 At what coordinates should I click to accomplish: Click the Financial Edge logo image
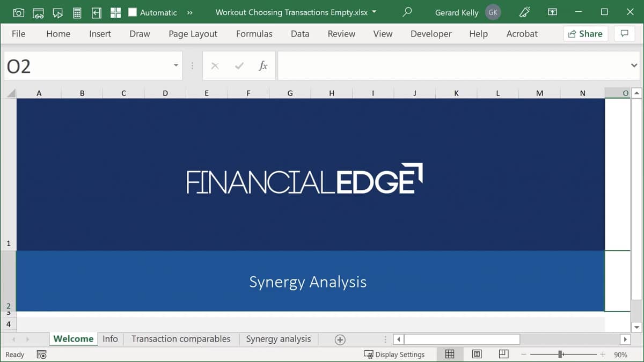pos(305,179)
